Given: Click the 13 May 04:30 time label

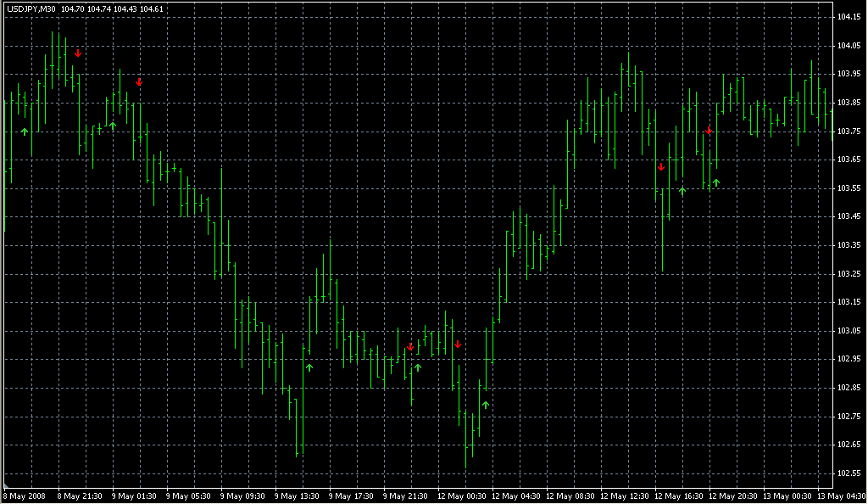Looking at the screenshot, I should point(842,496).
